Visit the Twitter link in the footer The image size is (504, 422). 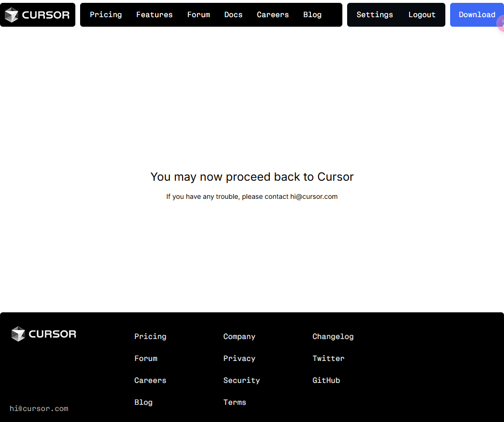coord(328,359)
